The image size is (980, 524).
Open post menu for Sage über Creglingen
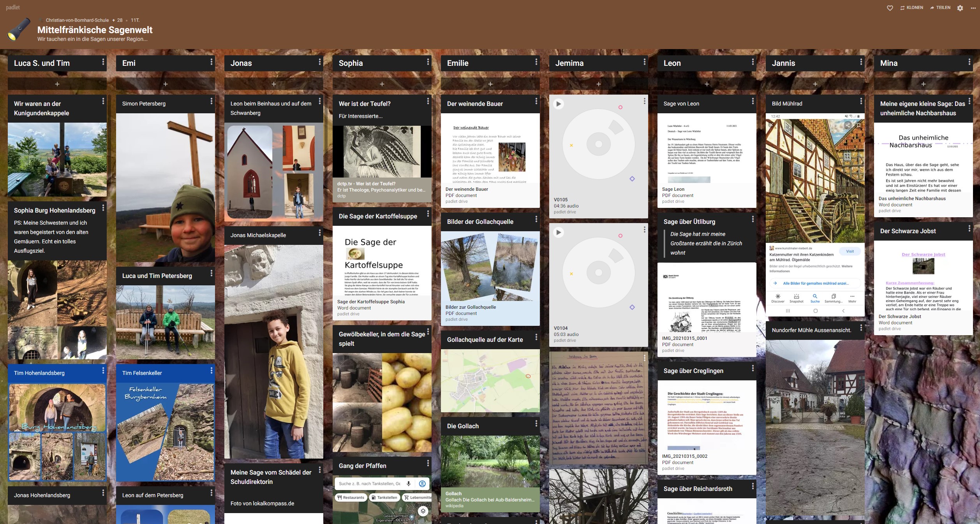tap(753, 368)
